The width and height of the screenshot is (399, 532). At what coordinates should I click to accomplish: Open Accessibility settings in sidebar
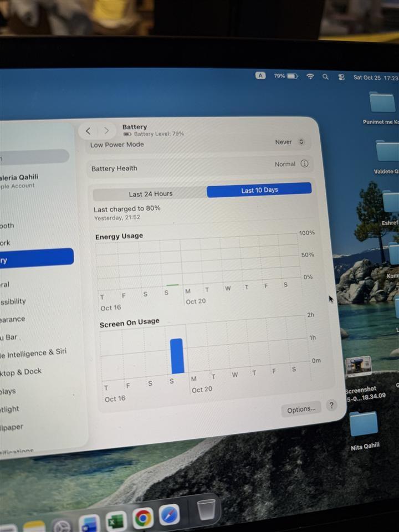point(13,301)
